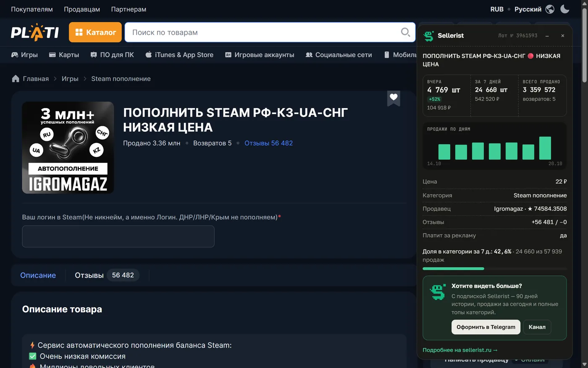Open Социальные сети category
This screenshot has height=368, width=588.
tap(339, 55)
